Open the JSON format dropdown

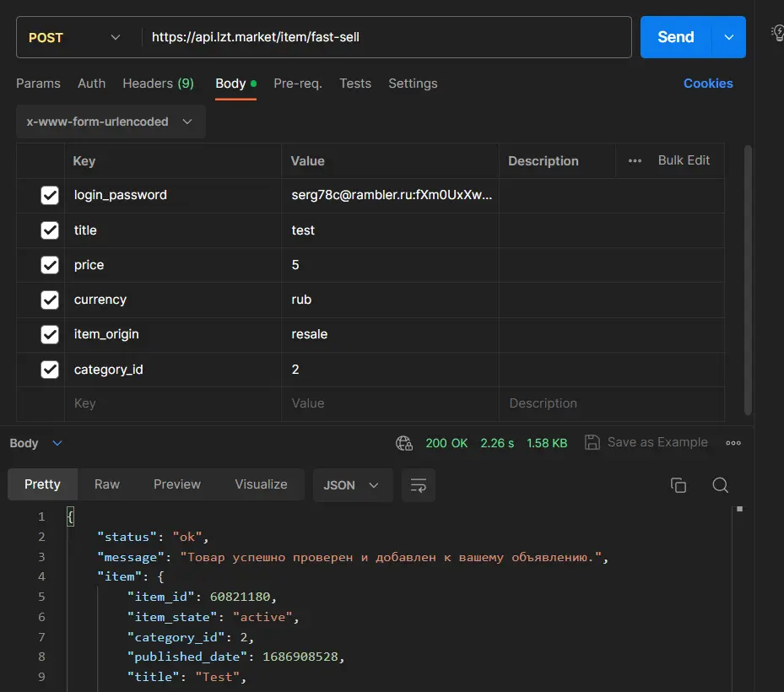point(352,485)
